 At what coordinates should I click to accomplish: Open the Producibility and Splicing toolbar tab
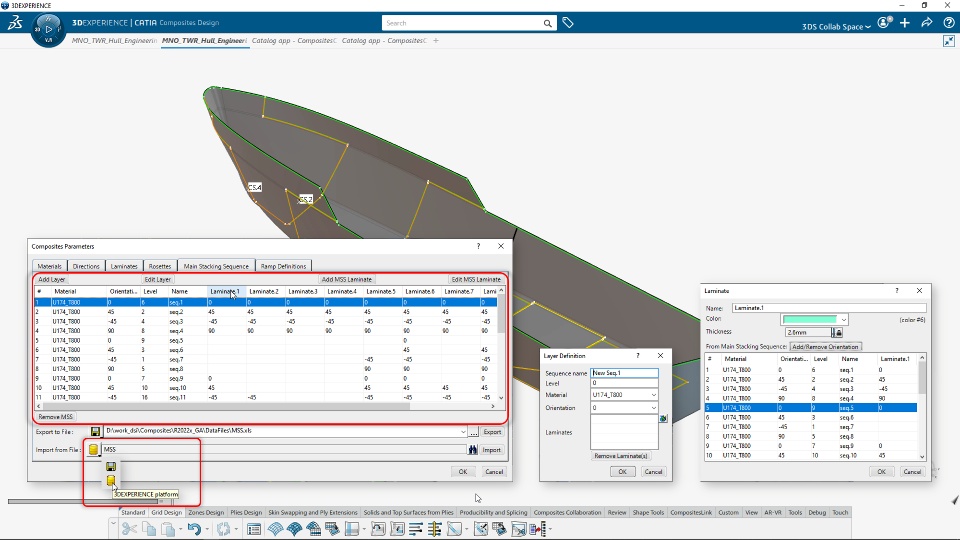pyautogui.click(x=493, y=512)
